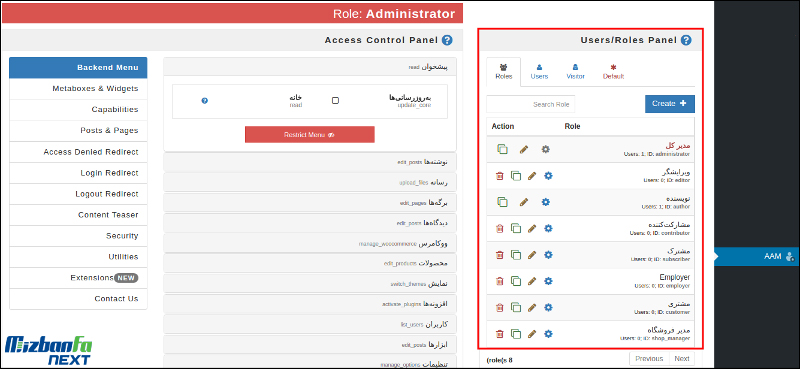Open Posts & Pages access settings
This screenshot has height=369, width=800.
click(78, 131)
